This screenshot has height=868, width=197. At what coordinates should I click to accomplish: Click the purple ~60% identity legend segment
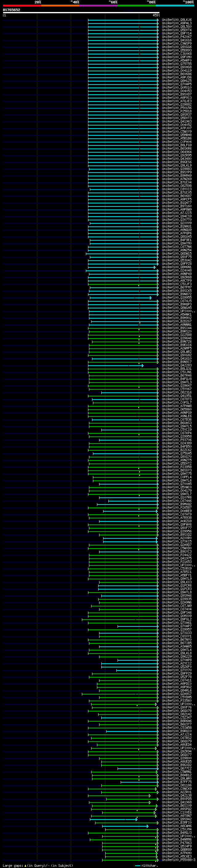tap(98, 6)
